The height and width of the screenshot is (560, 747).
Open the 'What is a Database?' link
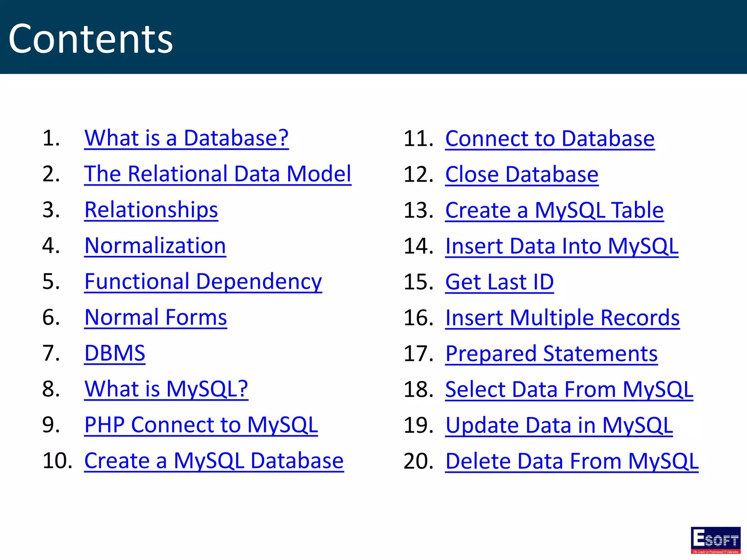click(x=186, y=138)
